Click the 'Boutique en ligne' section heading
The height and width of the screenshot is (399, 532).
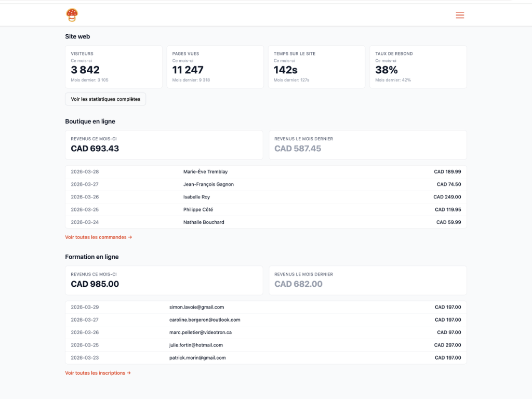(x=91, y=121)
